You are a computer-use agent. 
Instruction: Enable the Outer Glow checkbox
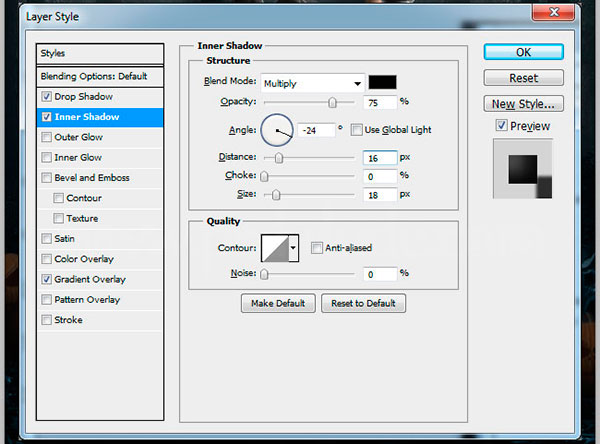click(47, 137)
